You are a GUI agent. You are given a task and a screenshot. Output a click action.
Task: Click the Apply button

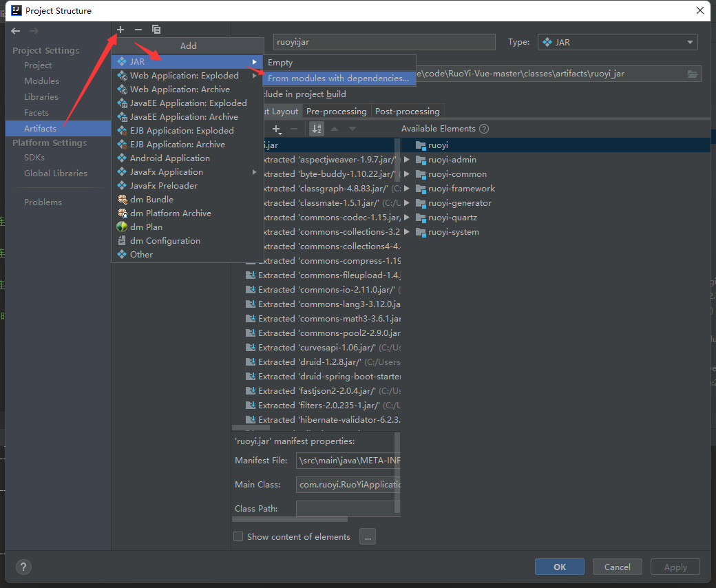tap(675, 567)
